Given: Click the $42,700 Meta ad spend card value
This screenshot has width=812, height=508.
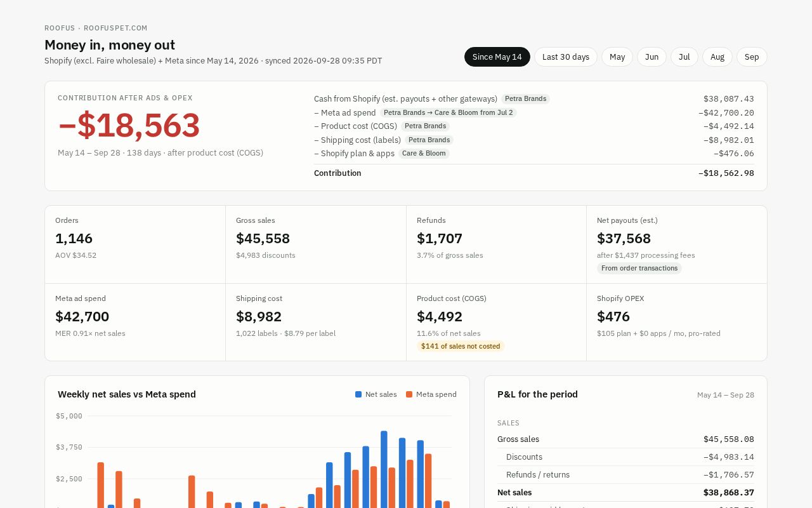Looking at the screenshot, I should click(82, 317).
